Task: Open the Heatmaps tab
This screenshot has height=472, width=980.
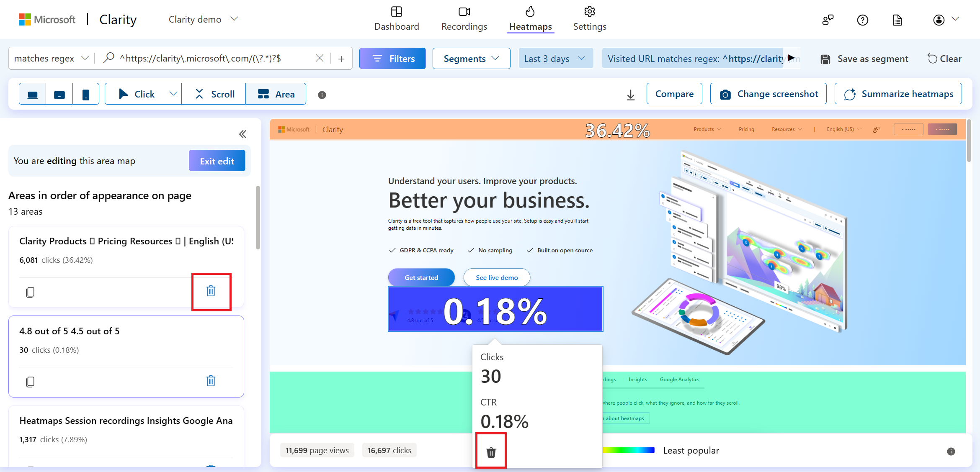Action: point(530,19)
